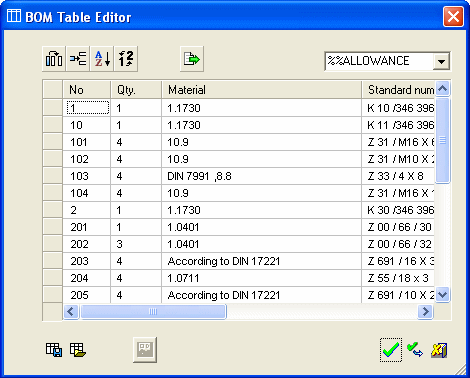The height and width of the screenshot is (378, 470).
Task: Click the merge rows toolbar icon
Action: (x=78, y=59)
